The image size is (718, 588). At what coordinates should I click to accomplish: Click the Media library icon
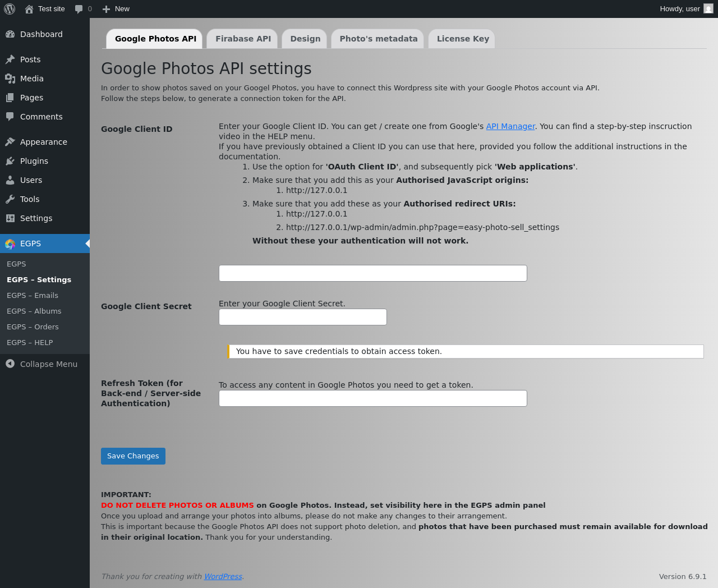(10, 79)
